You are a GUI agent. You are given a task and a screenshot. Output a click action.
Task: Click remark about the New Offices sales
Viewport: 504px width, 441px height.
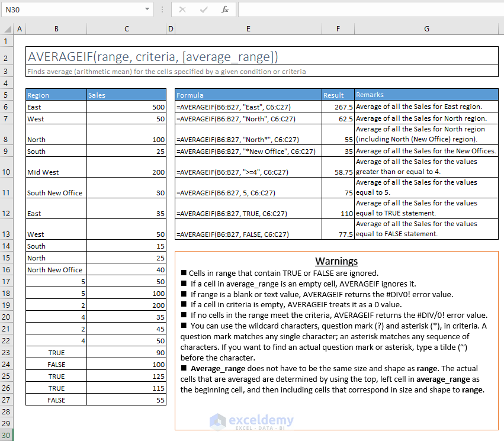pyautogui.click(x=426, y=151)
